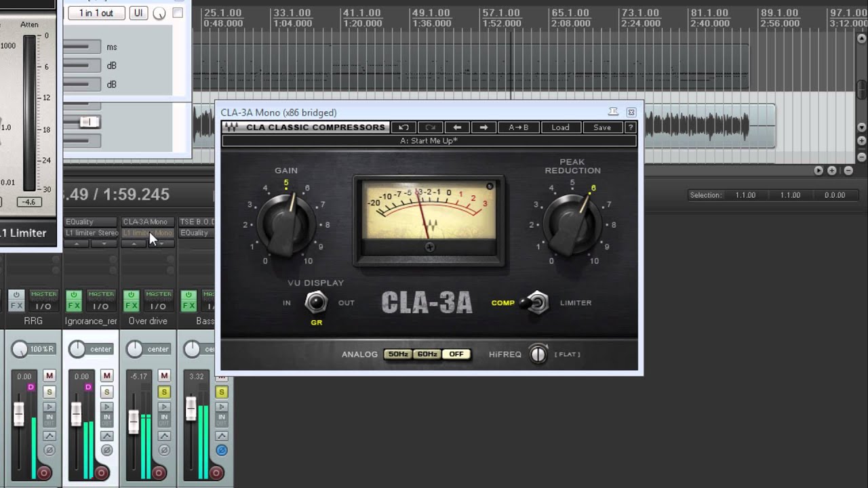Click up arrow under Ignorance_rer FX list

pos(77,243)
